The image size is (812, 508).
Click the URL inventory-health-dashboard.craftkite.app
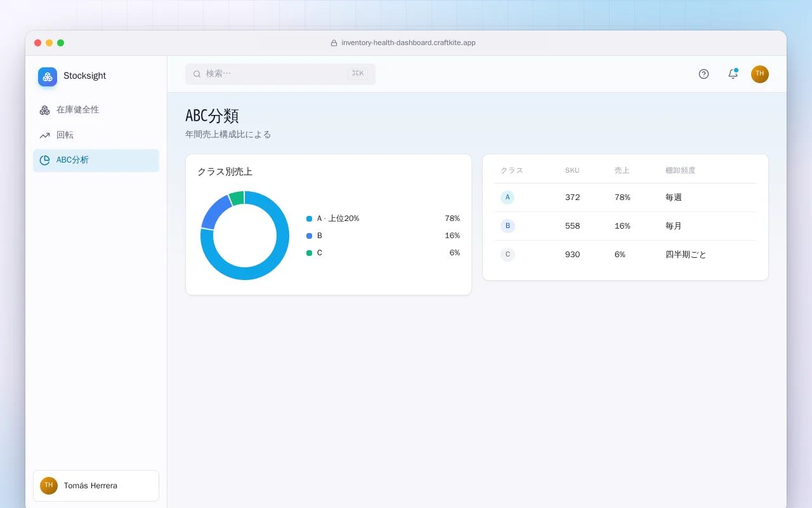(409, 43)
